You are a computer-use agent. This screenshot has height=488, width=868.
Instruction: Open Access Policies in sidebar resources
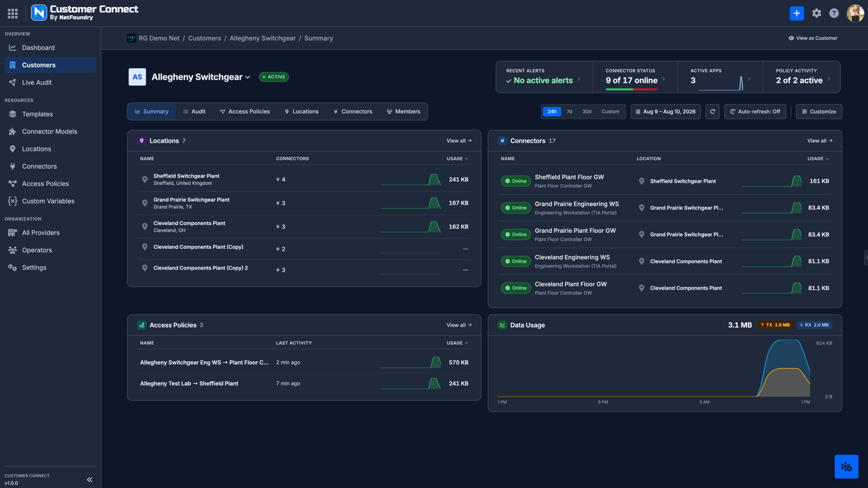coord(50,184)
